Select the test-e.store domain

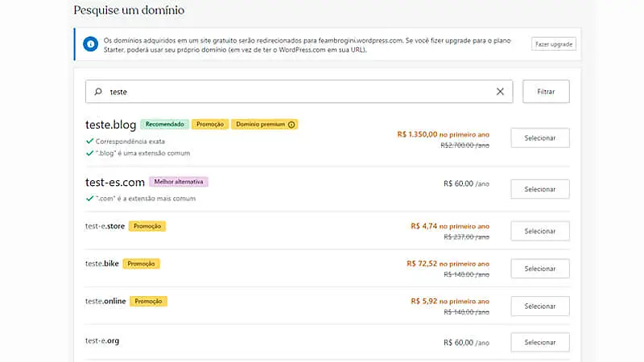tap(540, 231)
